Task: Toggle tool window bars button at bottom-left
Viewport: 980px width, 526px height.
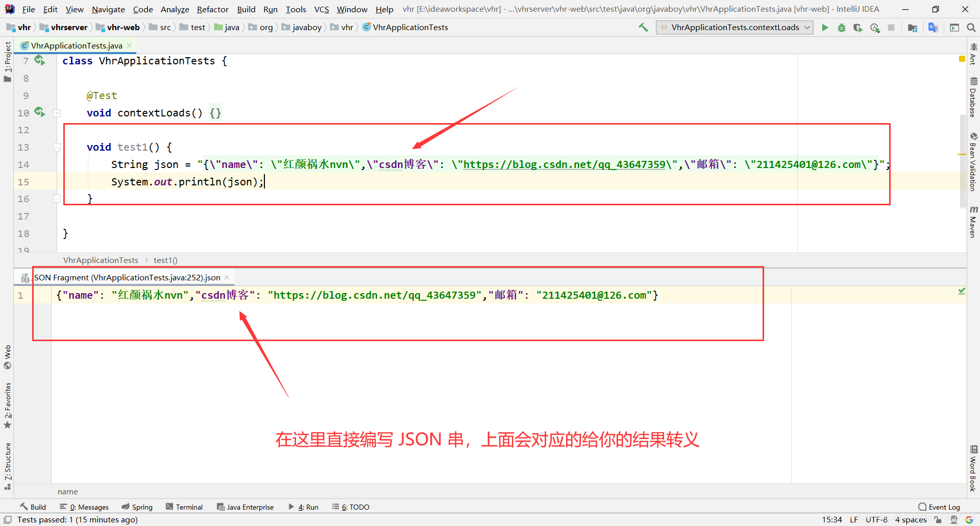Action: (7, 520)
